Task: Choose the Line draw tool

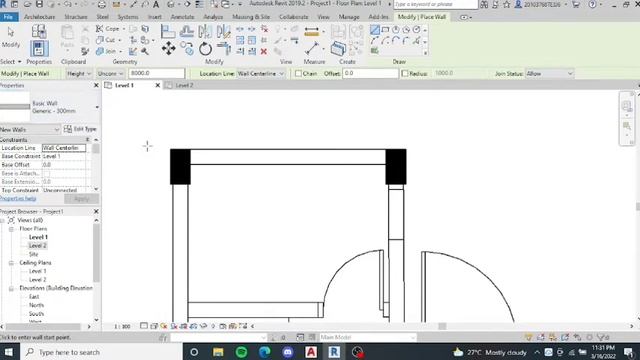Action: [x=375, y=30]
